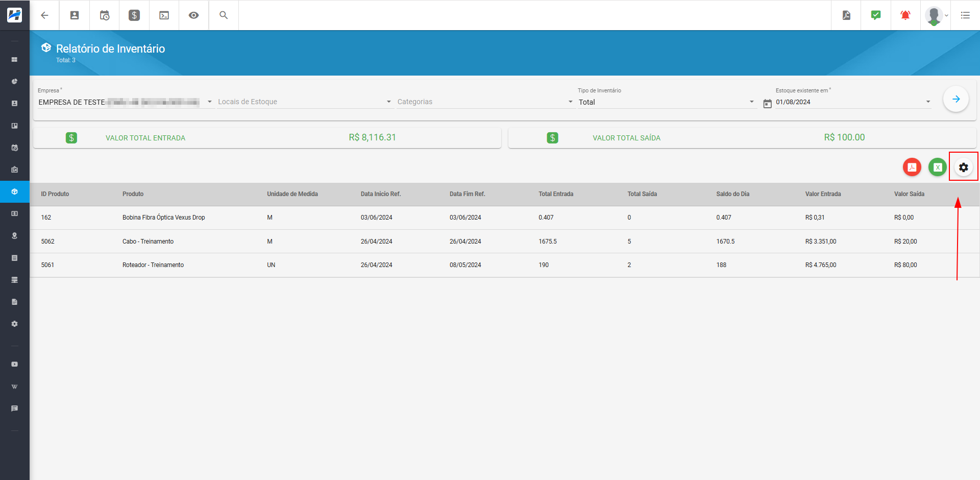Click product ID 5062 cell
Screen dimensions: 980x480
(47, 242)
